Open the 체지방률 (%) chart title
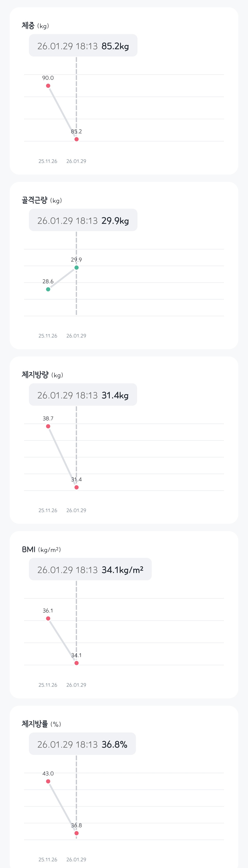 42,724
